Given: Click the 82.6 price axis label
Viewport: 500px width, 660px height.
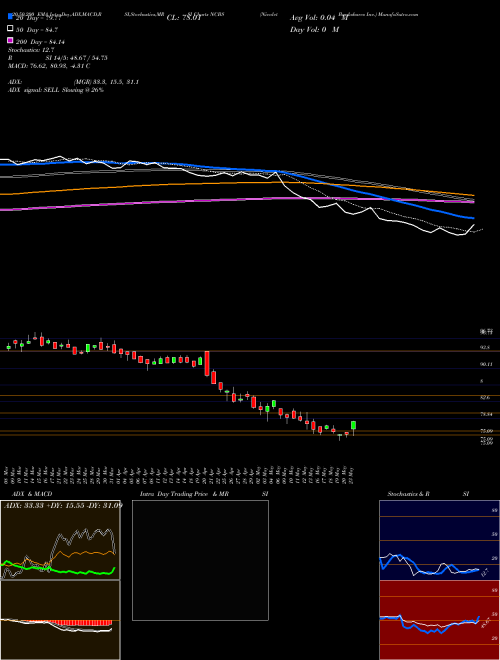Looking at the screenshot, I should click(485, 397).
